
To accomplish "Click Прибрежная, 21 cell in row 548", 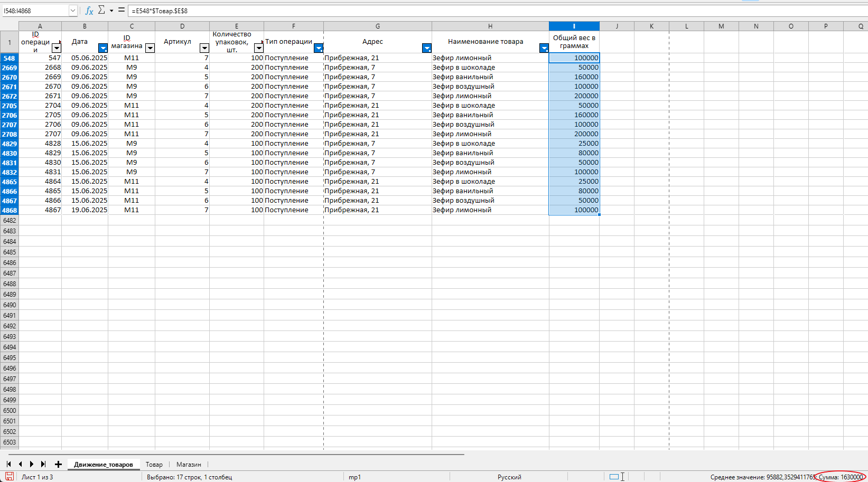I will (x=378, y=58).
